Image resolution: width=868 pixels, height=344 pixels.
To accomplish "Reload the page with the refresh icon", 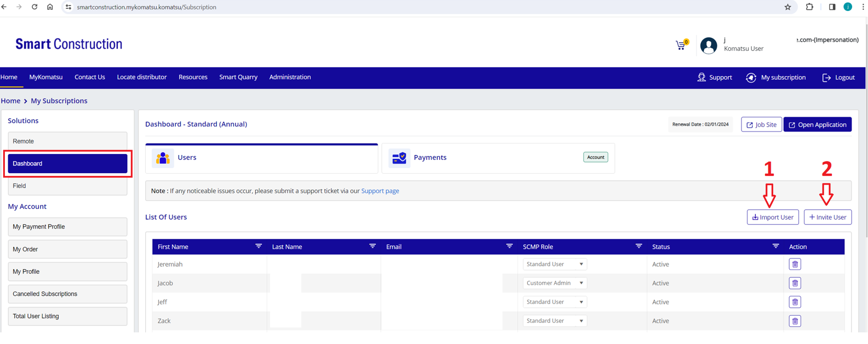I will click(35, 7).
